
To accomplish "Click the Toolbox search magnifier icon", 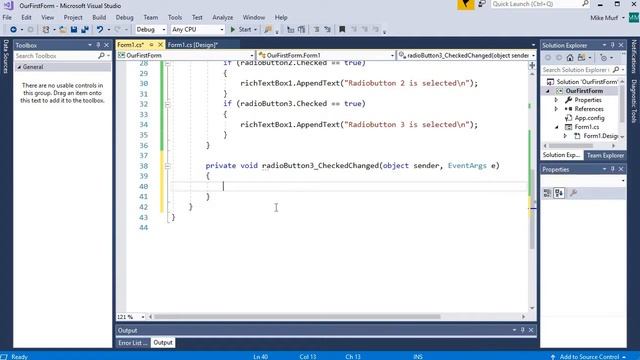I will 101,56.
